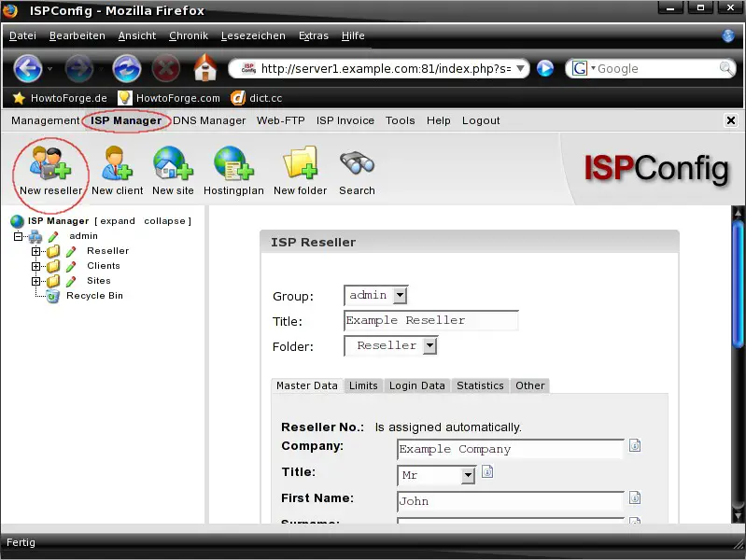Viewport: 746px width, 560px height.
Task: Expand the Clients tree node
Action: [x=35, y=266]
